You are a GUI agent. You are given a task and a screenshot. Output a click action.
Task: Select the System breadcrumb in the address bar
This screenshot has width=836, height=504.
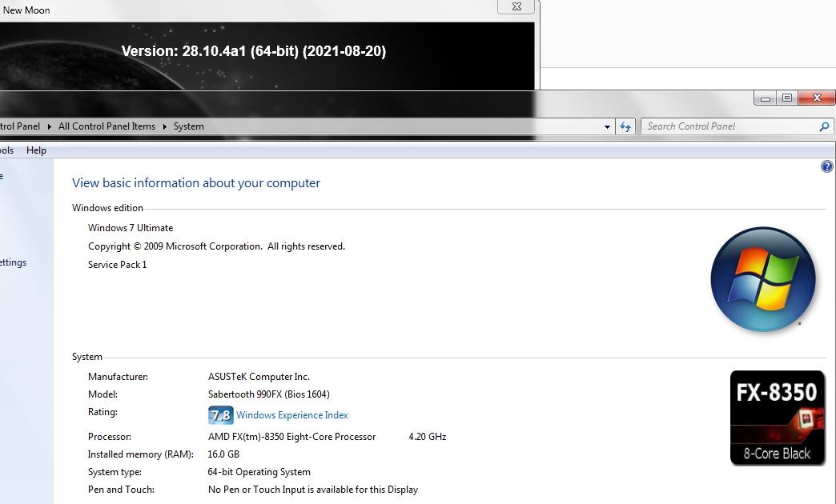(188, 126)
